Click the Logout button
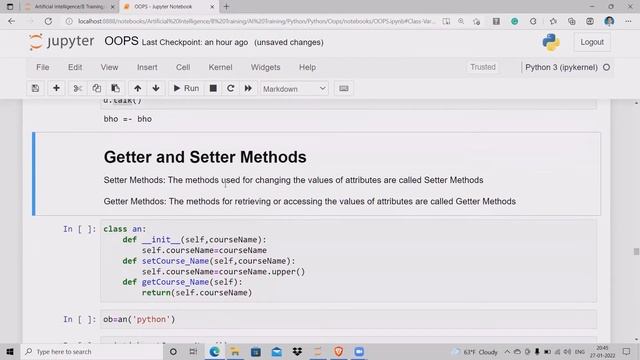Viewport: 640px width, 360px height. coord(592,42)
